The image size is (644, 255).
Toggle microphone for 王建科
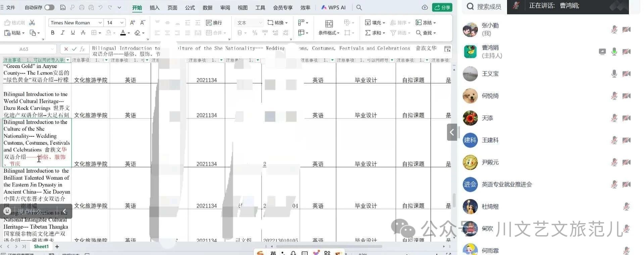point(614,140)
